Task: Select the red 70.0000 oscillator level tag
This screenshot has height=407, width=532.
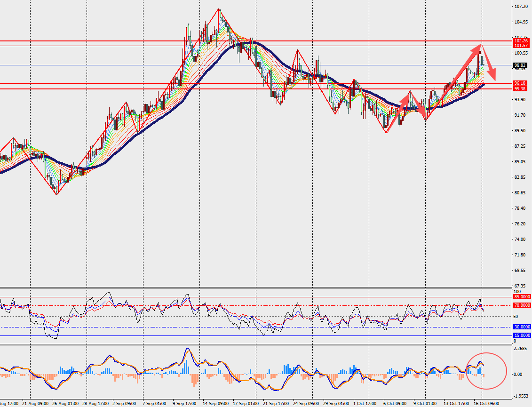Action: click(522, 305)
